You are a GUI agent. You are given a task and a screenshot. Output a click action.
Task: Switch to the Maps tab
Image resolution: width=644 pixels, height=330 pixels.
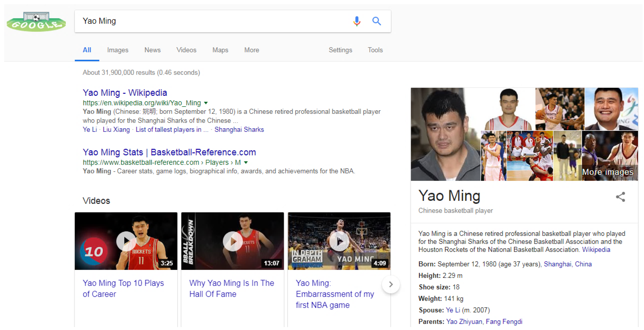(x=220, y=50)
